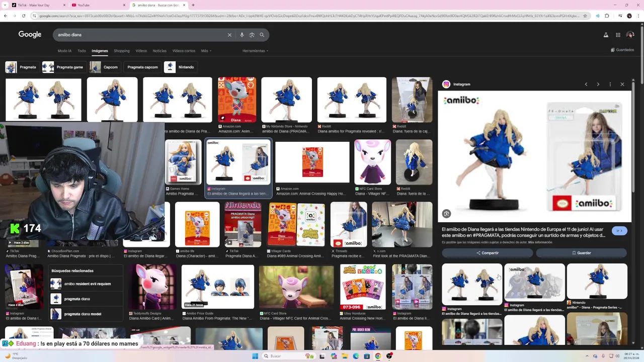The image size is (644, 362).
Task: Expand the Más search filter menu
Action: (206, 51)
